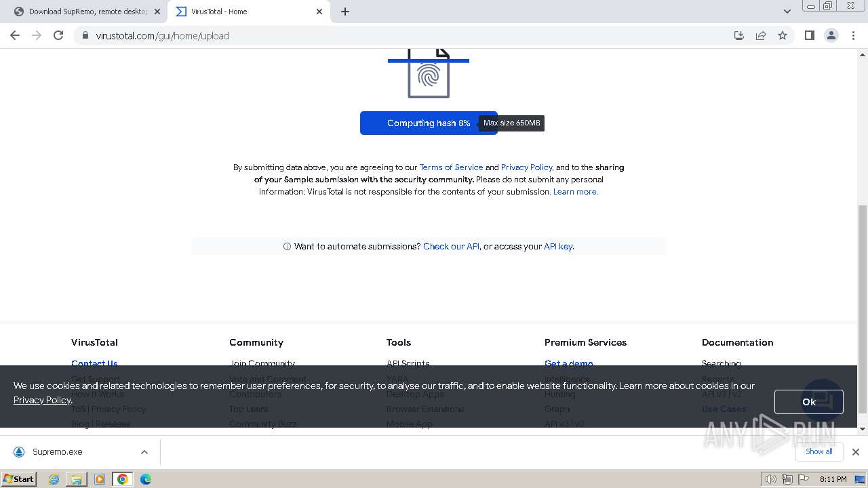Expand the tab search chevron

(787, 12)
